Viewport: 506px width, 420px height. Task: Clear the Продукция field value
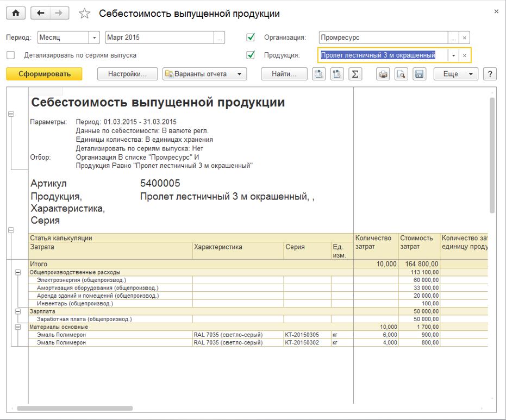click(464, 55)
